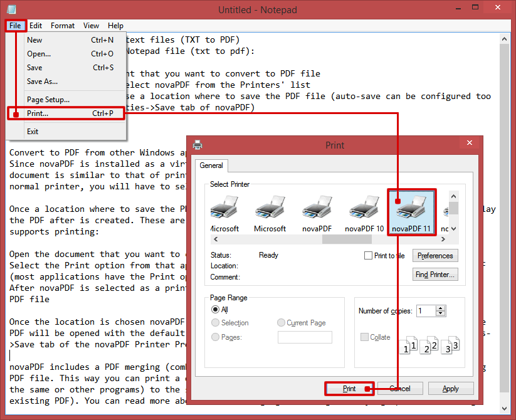The image size is (516, 420).
Task: Select the novaPDF 10 printer
Action: [364, 214]
